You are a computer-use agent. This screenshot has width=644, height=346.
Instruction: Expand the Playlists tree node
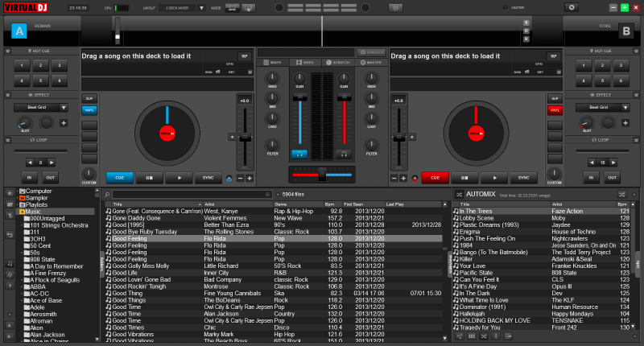pos(18,205)
